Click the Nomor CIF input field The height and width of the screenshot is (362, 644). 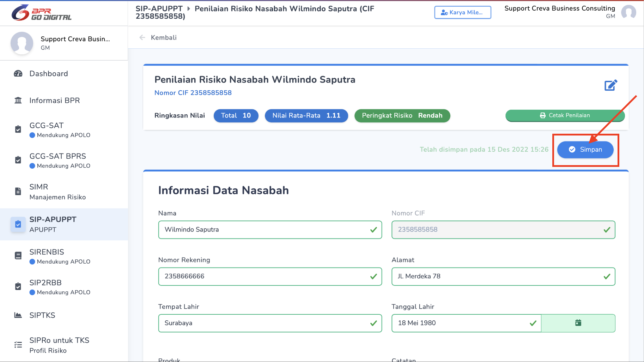[x=503, y=230]
